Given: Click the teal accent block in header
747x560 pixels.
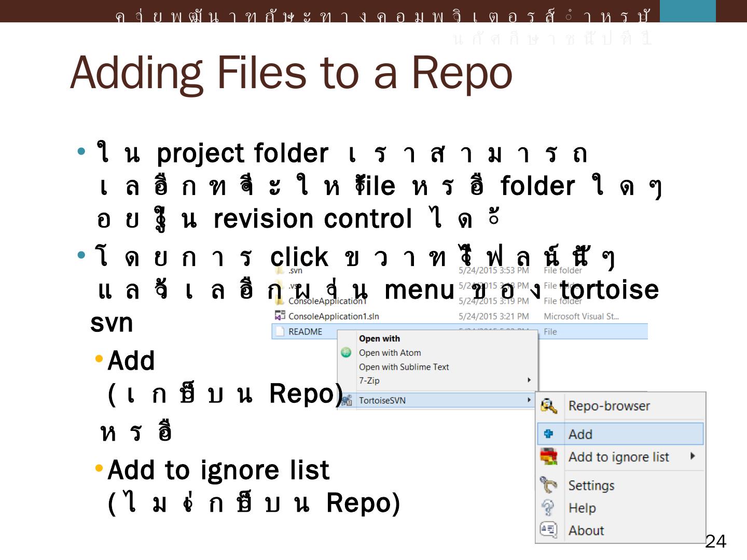Looking at the screenshot, I should tap(687, 11).
